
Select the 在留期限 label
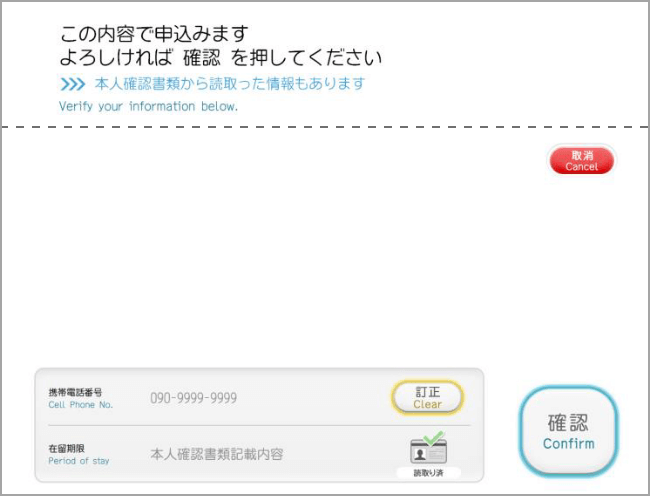[67, 448]
